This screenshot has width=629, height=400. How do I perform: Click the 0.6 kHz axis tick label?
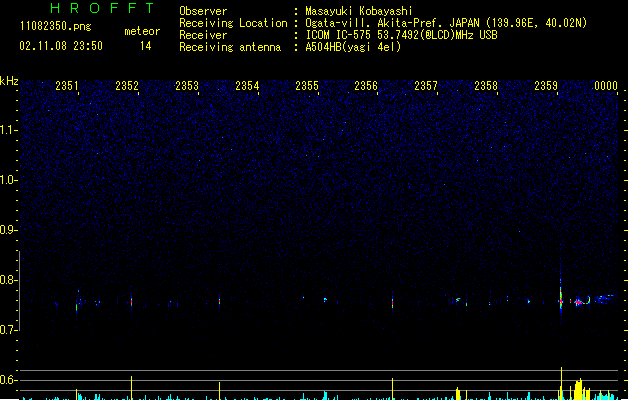coord(7,380)
